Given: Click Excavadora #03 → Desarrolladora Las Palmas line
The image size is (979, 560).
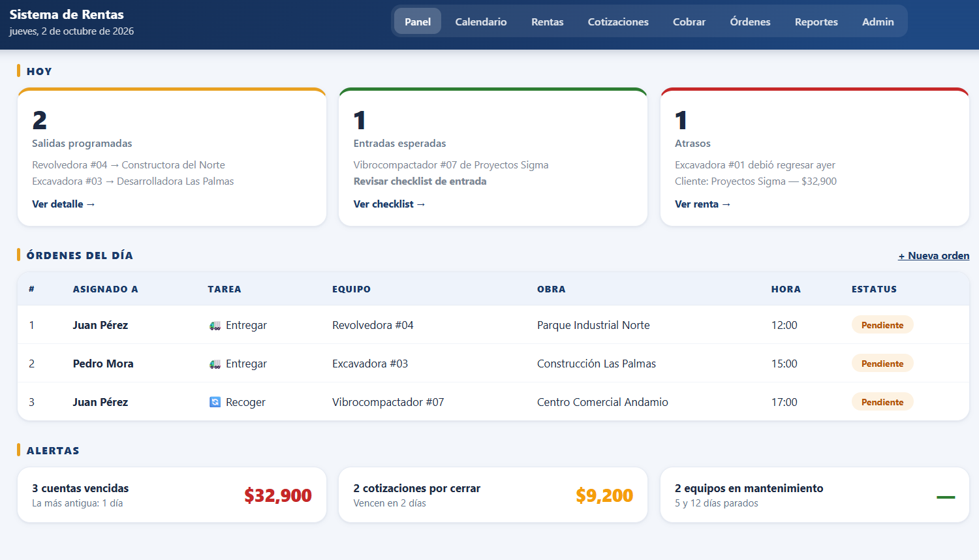Looking at the screenshot, I should point(132,181).
